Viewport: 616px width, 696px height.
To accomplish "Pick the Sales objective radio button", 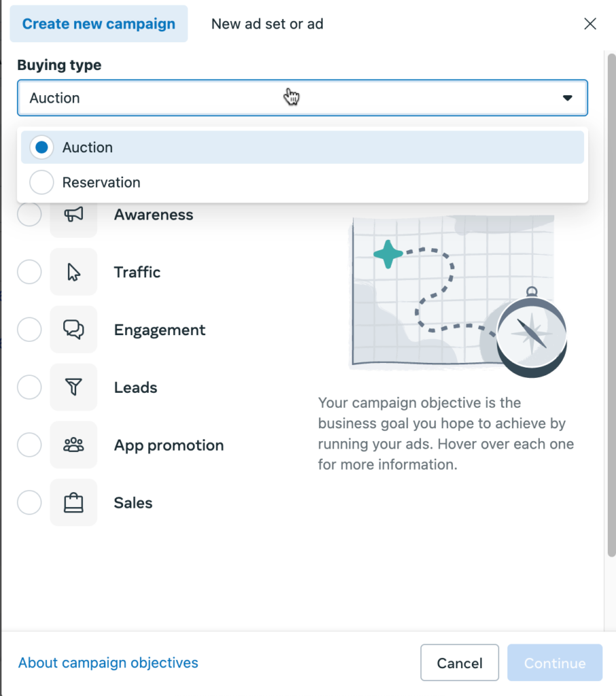I will (x=29, y=503).
